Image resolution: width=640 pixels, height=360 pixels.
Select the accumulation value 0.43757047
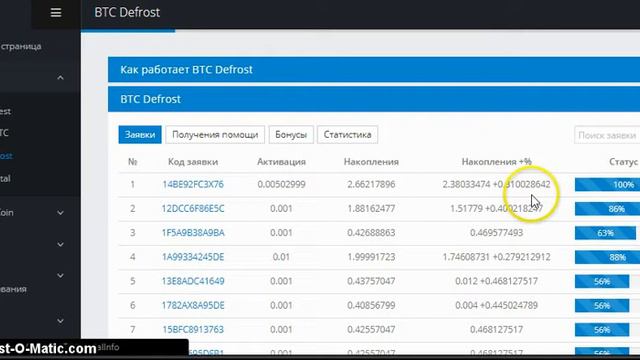[x=371, y=281]
